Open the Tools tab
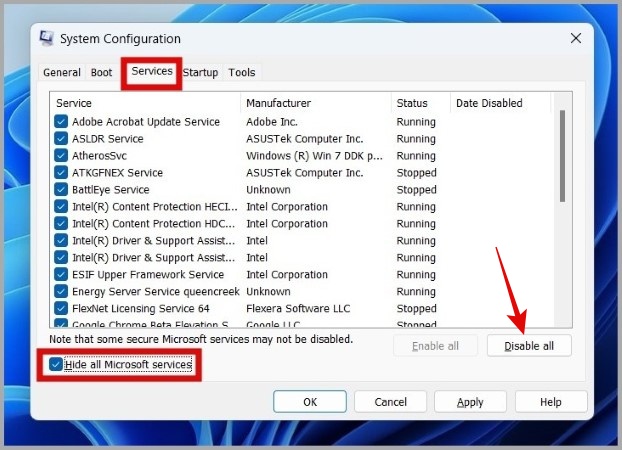622x450 pixels. coord(242,73)
